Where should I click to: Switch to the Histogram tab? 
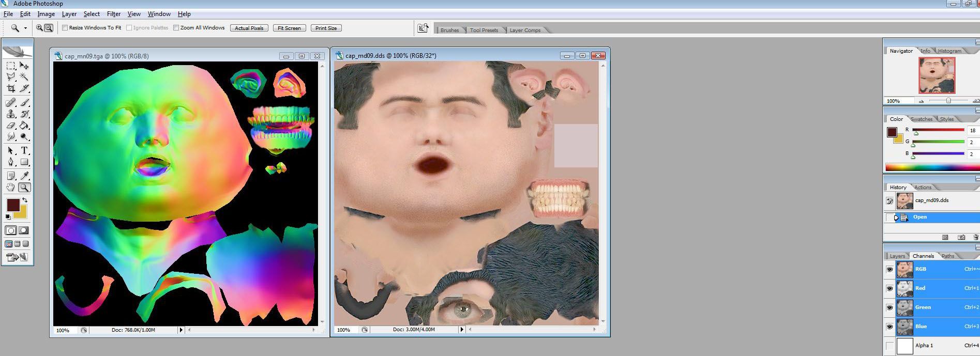pyautogui.click(x=949, y=51)
